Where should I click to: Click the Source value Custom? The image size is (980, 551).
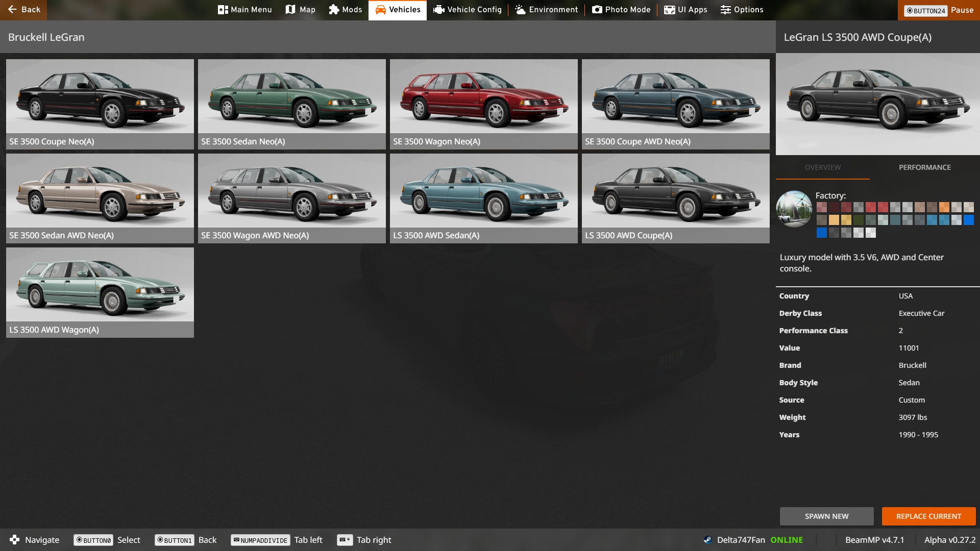tap(912, 400)
